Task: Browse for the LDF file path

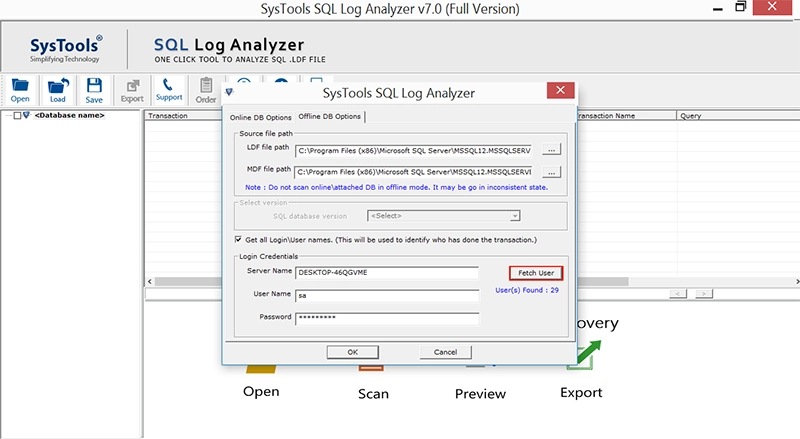Action: 551,150
